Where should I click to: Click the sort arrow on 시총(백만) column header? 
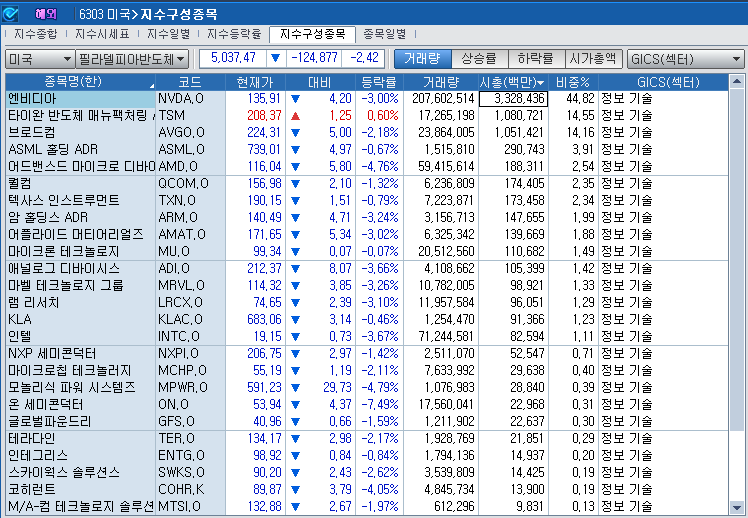coord(541,82)
